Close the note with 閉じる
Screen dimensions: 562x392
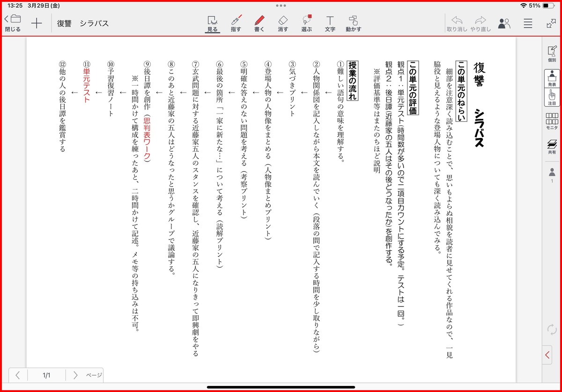click(13, 23)
